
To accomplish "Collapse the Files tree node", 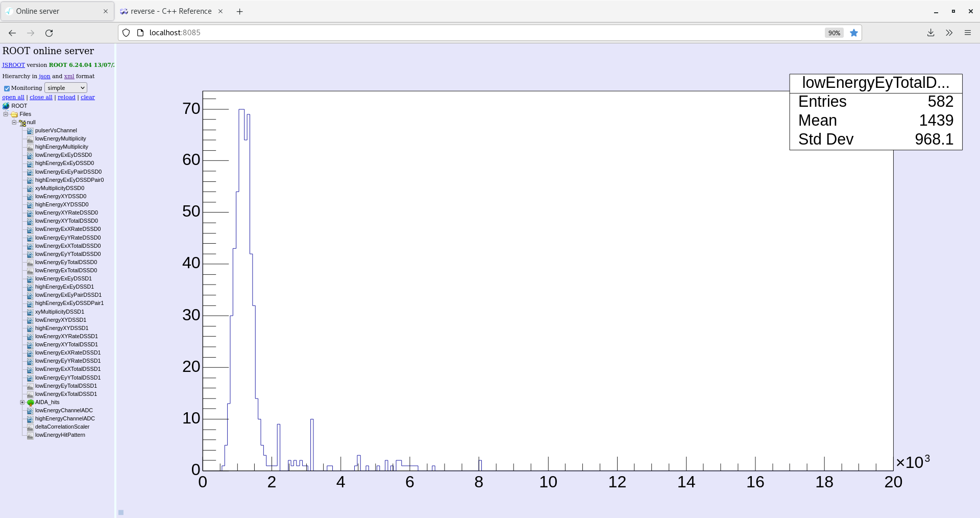I will [6, 114].
